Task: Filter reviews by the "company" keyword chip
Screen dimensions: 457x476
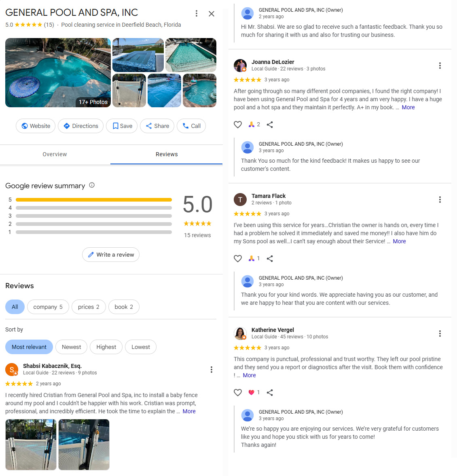Action: pos(48,307)
